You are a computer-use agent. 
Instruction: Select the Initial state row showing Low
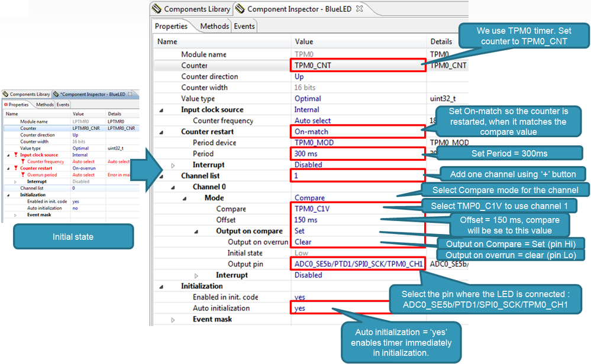coord(311,253)
